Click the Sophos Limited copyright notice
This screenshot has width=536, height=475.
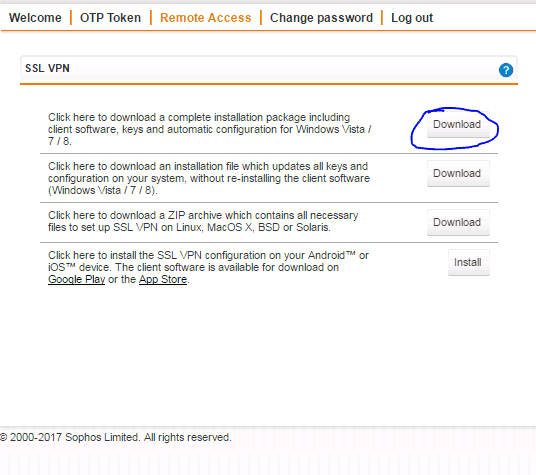coord(116,437)
